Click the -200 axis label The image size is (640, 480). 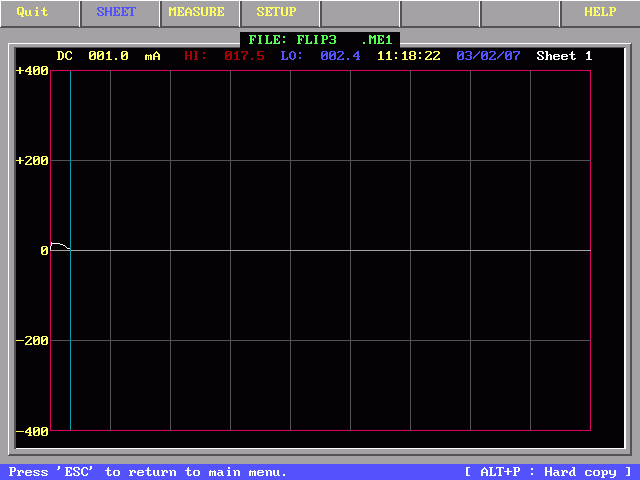point(32,341)
